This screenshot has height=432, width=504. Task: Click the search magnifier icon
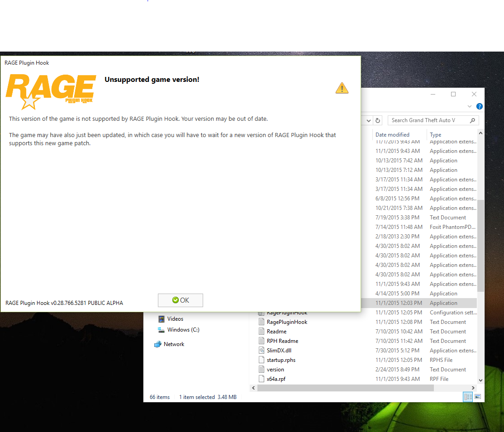pos(472,120)
